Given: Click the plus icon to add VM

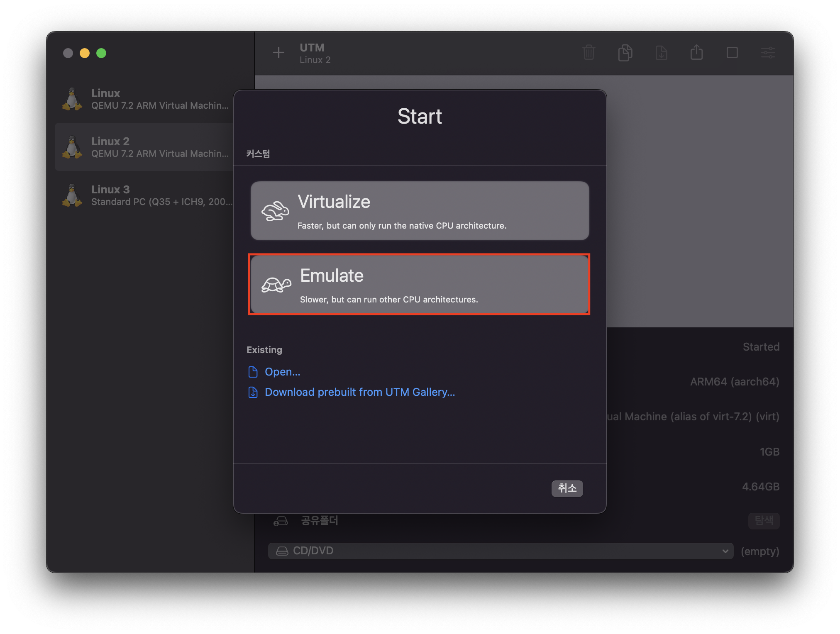Looking at the screenshot, I should [278, 53].
